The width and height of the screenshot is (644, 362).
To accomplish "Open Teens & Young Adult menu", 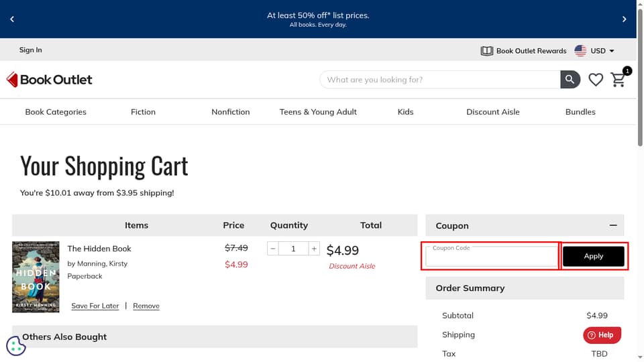I will (x=318, y=112).
